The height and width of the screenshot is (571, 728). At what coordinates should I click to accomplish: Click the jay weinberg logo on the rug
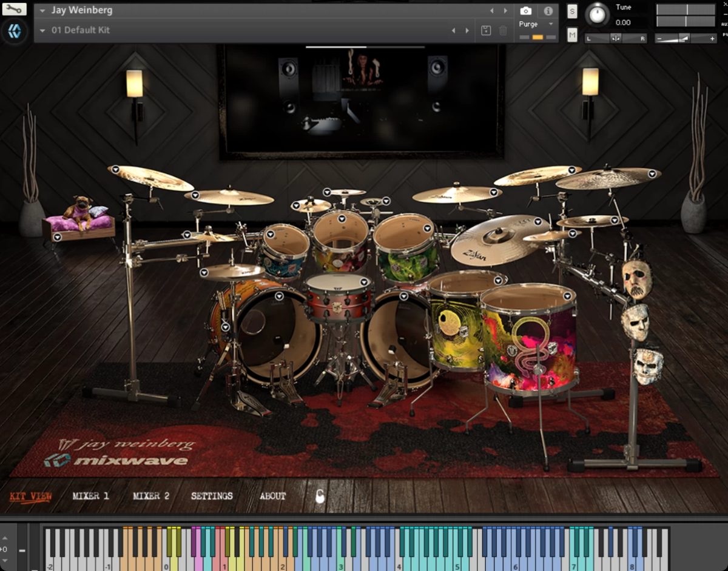pyautogui.click(x=126, y=444)
